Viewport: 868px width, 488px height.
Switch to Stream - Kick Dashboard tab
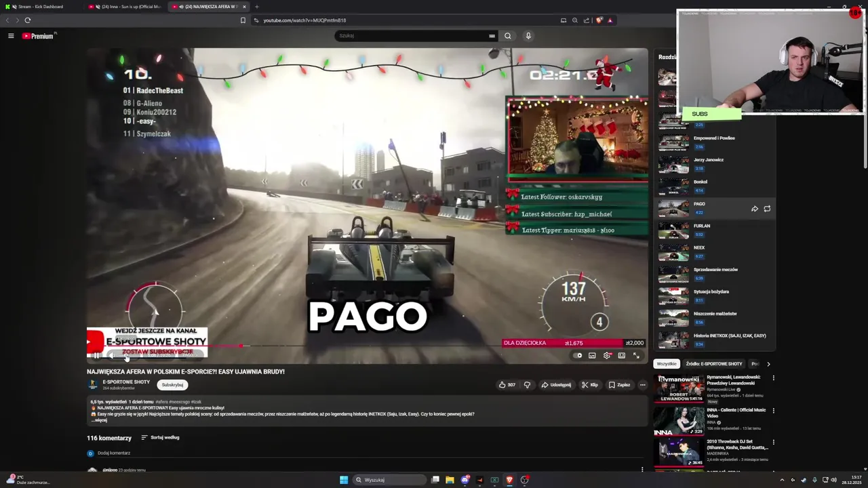(41, 7)
